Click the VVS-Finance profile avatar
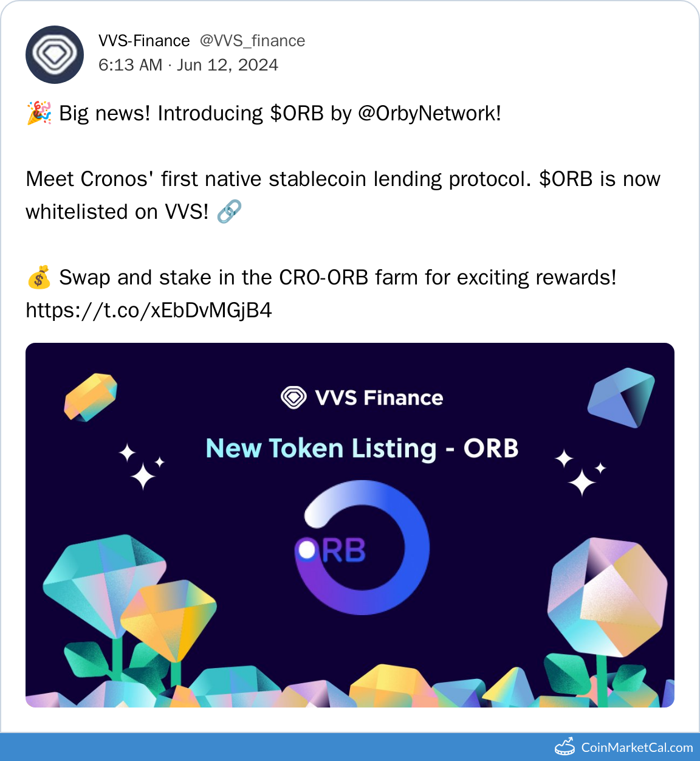 coord(55,55)
